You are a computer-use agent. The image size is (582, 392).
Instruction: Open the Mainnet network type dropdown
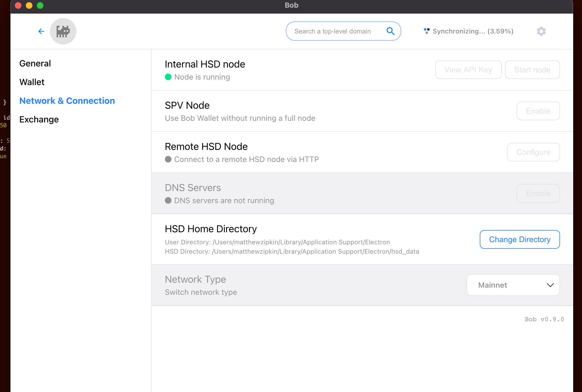(x=513, y=285)
